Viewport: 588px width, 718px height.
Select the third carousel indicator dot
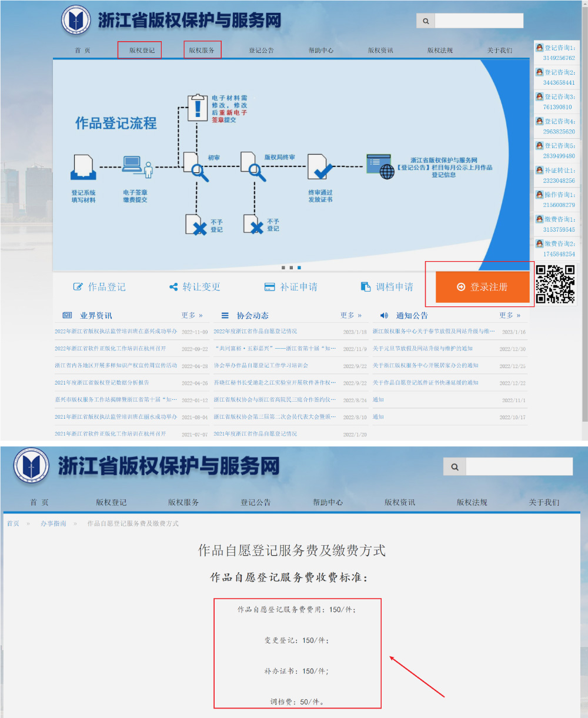[x=298, y=266]
